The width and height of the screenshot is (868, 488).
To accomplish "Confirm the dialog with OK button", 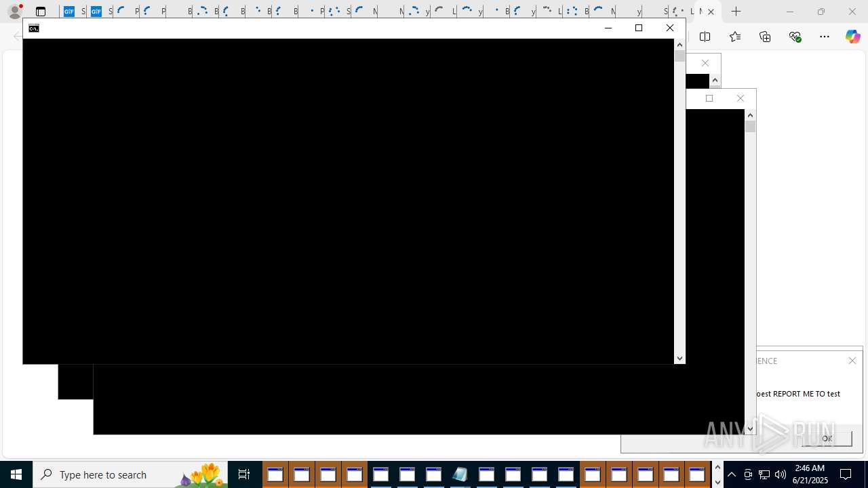I will (827, 439).
